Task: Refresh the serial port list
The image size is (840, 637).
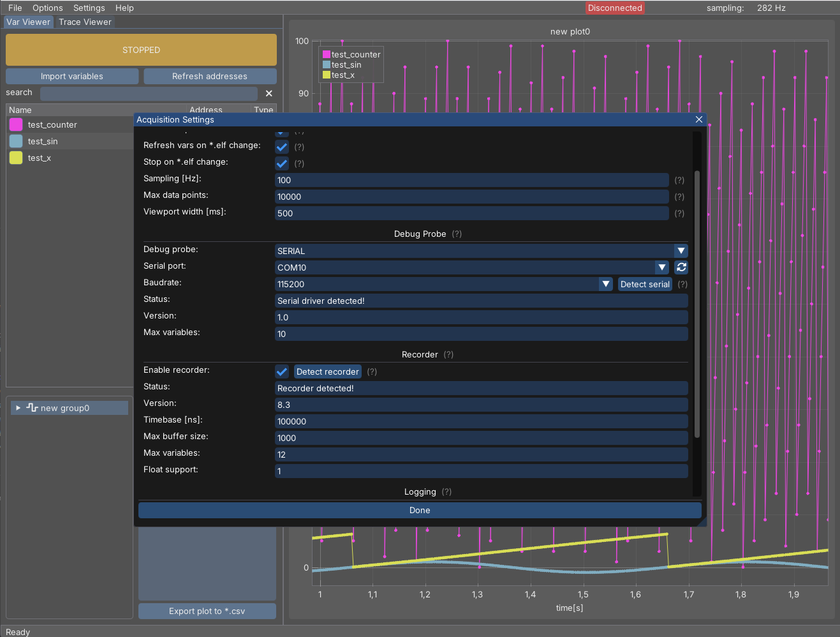Action: [x=681, y=267]
